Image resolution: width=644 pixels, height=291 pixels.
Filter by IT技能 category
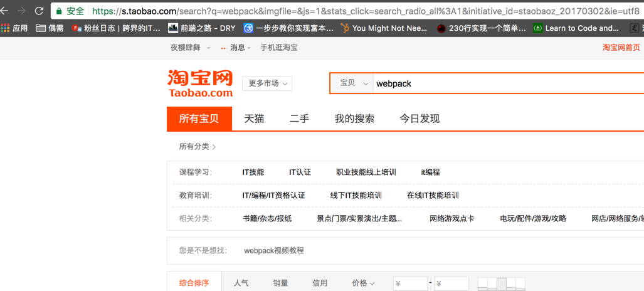[253, 172]
